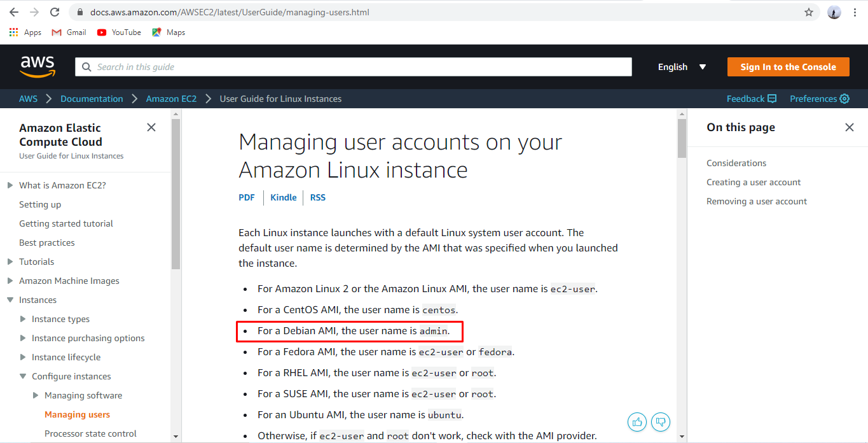Open Best practices in the sidebar
Image resolution: width=868 pixels, height=443 pixels.
click(x=47, y=243)
